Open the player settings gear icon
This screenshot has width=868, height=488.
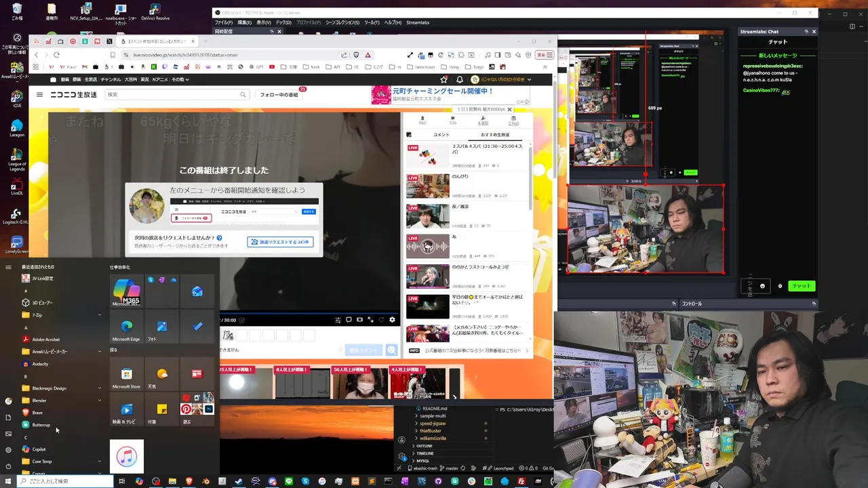tap(392, 320)
